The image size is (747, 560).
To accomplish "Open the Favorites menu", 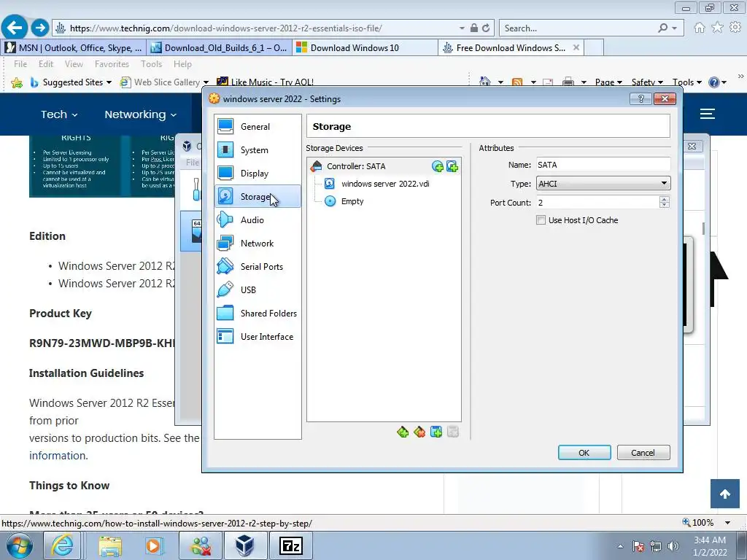I will click(112, 64).
